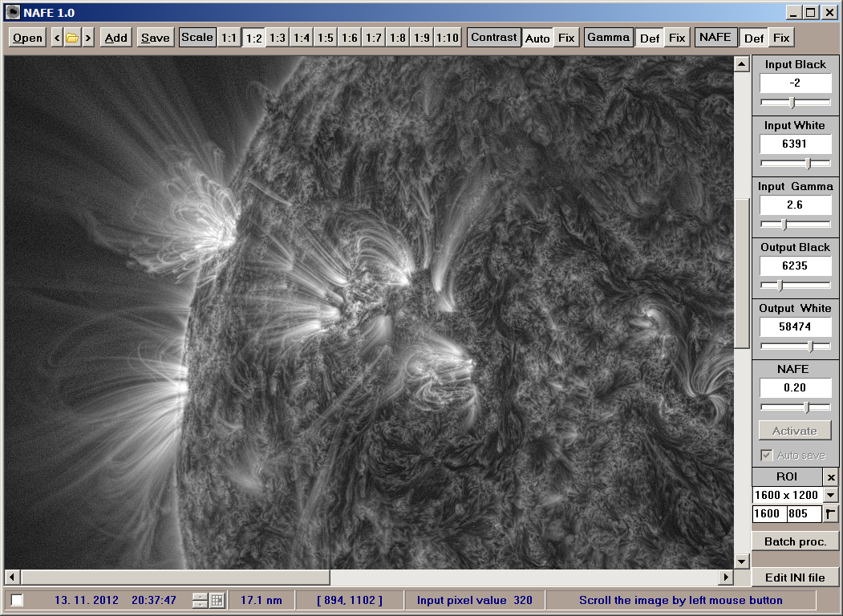Enable Auto contrast mode
This screenshot has height=616, width=843.
537,38
